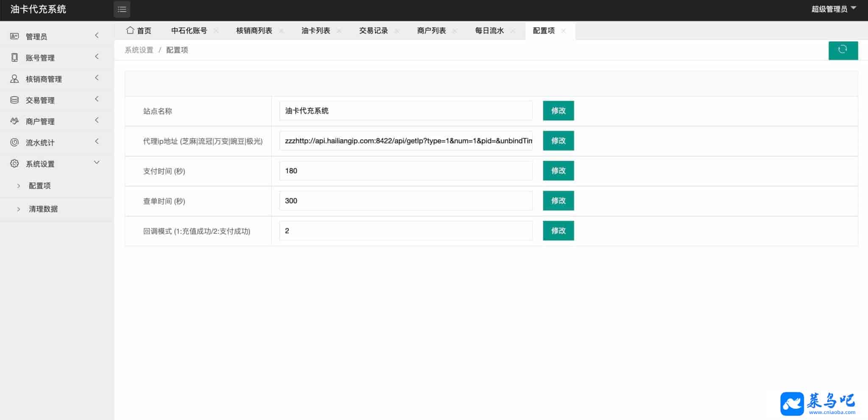Click the green refresh icon button
This screenshot has width=868, height=420.
click(843, 50)
